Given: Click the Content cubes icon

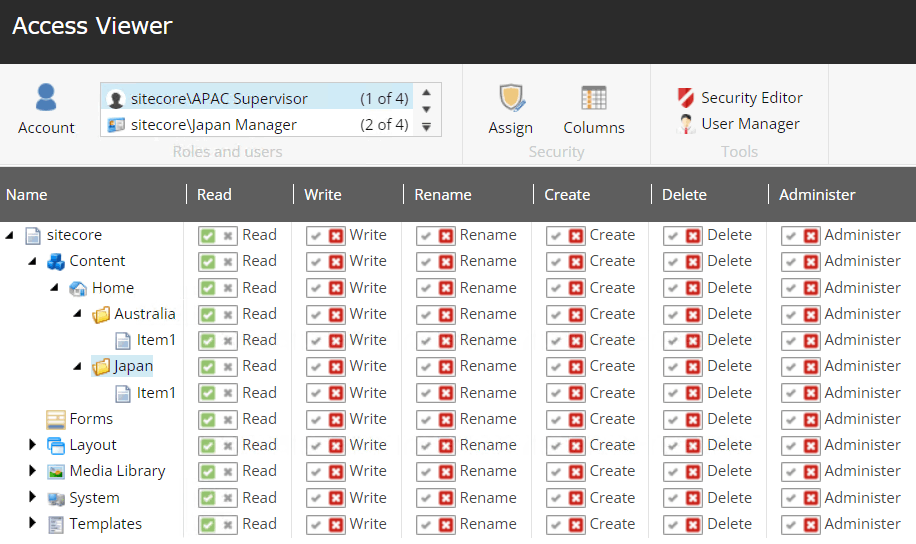Looking at the screenshot, I should (x=55, y=261).
